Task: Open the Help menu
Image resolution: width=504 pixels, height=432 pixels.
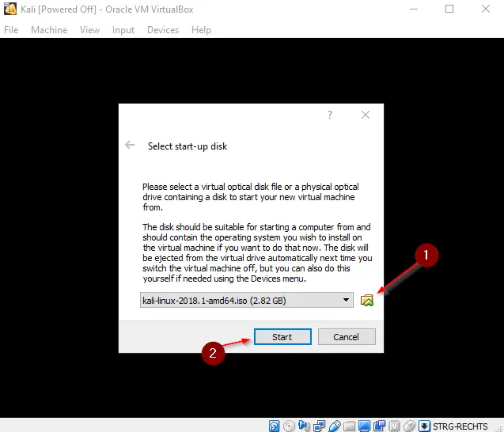Action: click(x=201, y=30)
